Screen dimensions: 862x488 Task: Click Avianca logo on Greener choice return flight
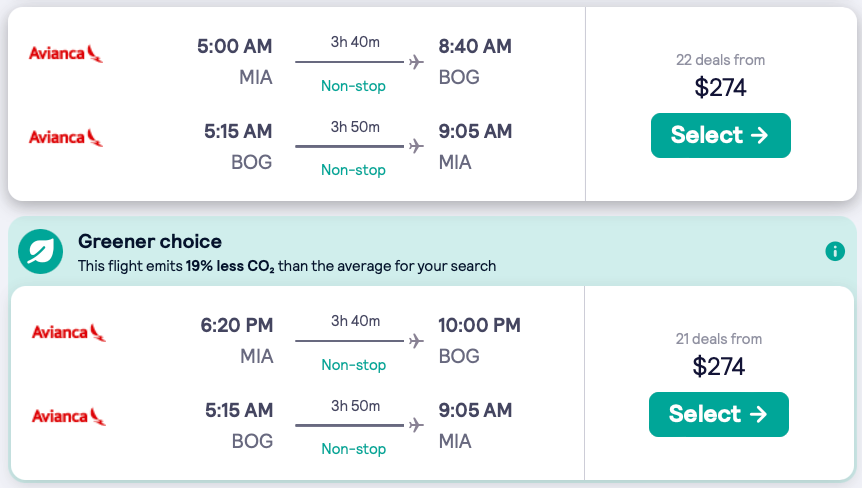coord(68,416)
